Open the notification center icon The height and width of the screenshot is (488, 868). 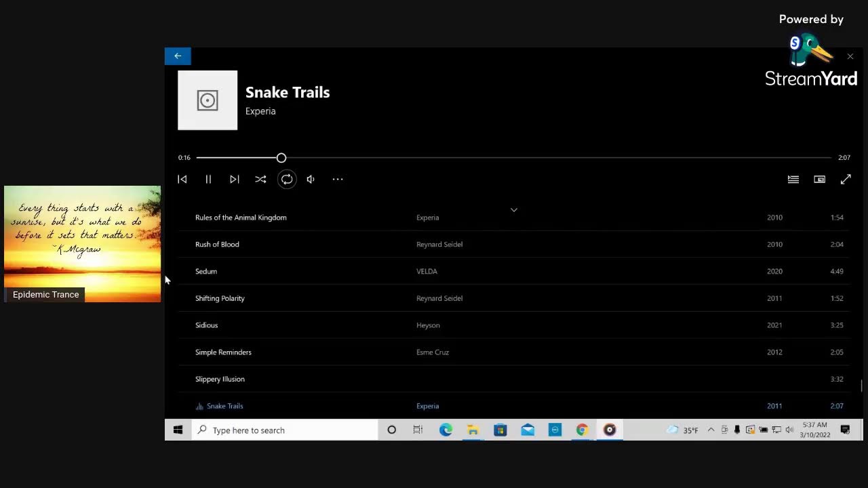point(845,430)
